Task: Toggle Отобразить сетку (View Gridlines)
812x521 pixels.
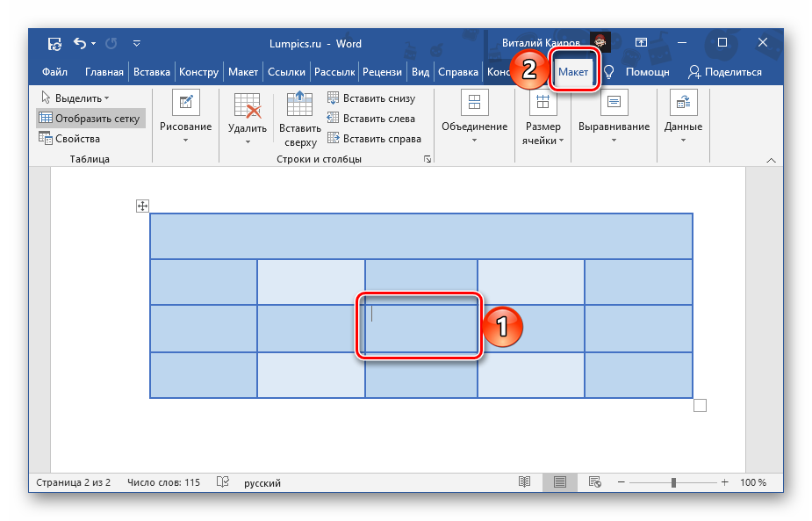Action: 89,119
